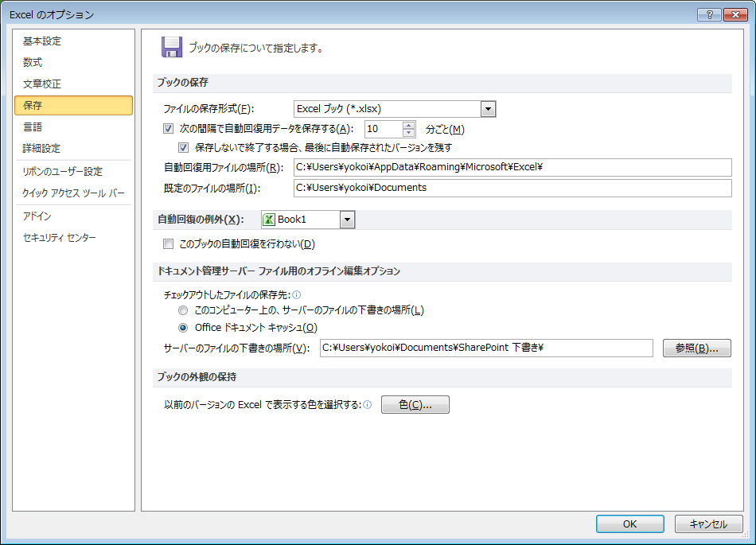This screenshot has height=545, width=756.
Task: Select the サーバーのファイルの下書きの場所 radio button
Action: [184, 310]
